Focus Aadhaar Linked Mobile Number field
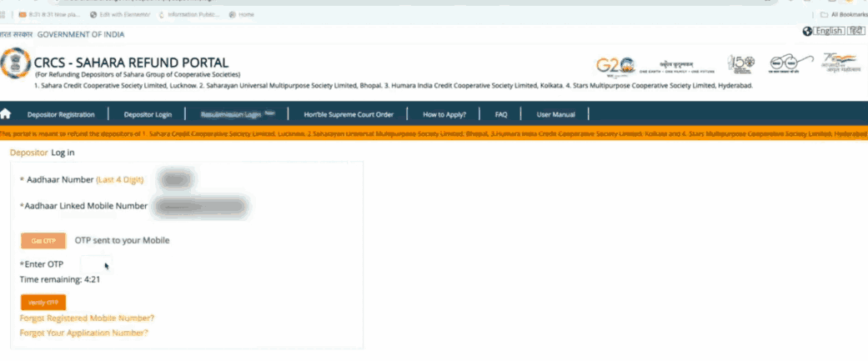The image size is (868, 361). coord(201,207)
